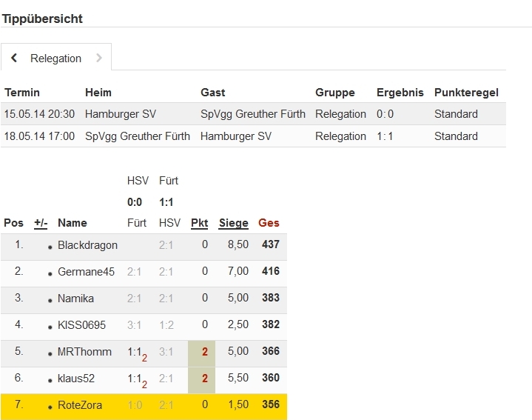532x420 pixels.
Task: Select the 15.05.14 Hamburger SV match row
Action: click(x=253, y=114)
